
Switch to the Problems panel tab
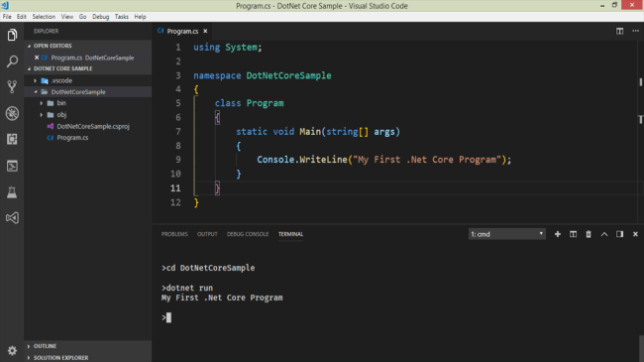(174, 234)
